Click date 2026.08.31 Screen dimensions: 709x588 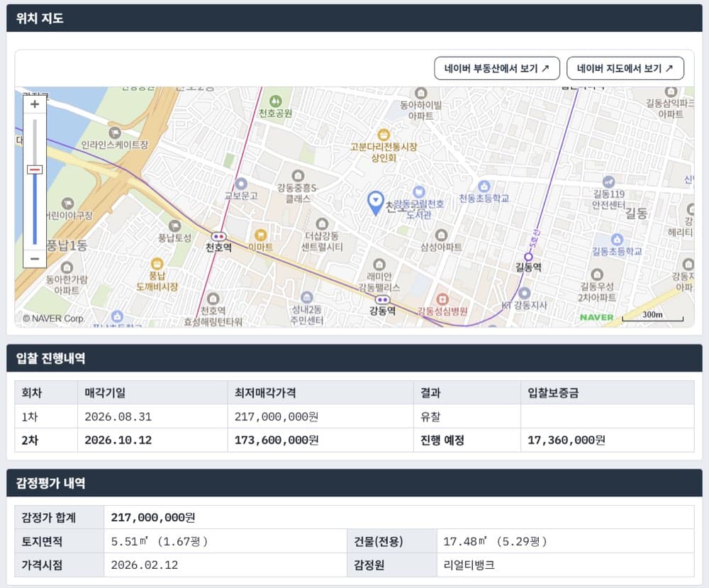[x=118, y=416]
